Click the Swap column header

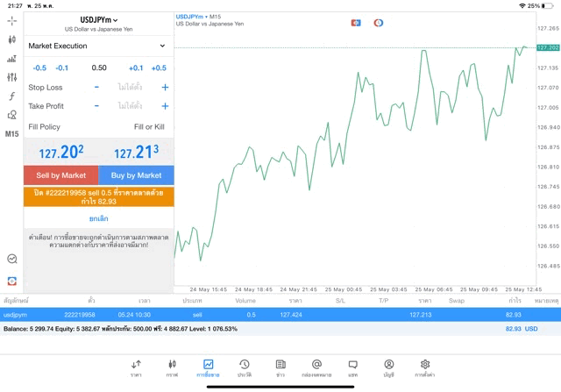tap(457, 301)
